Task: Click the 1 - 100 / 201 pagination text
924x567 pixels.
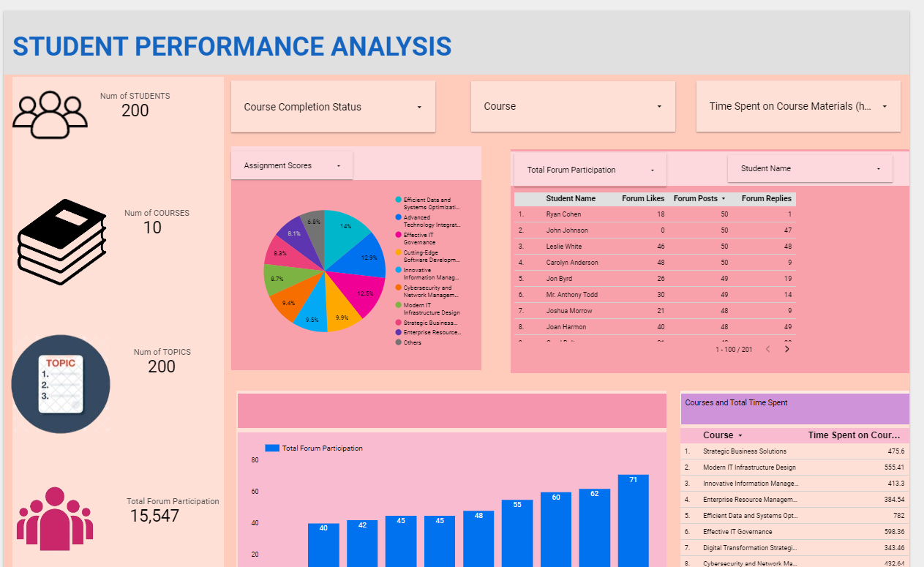Action: pos(734,350)
